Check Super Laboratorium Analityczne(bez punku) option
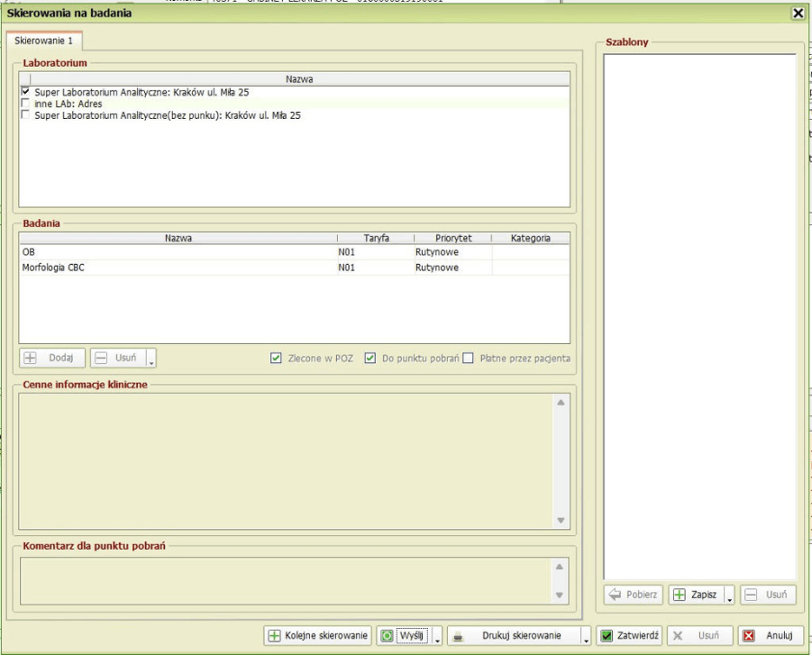 [25, 114]
